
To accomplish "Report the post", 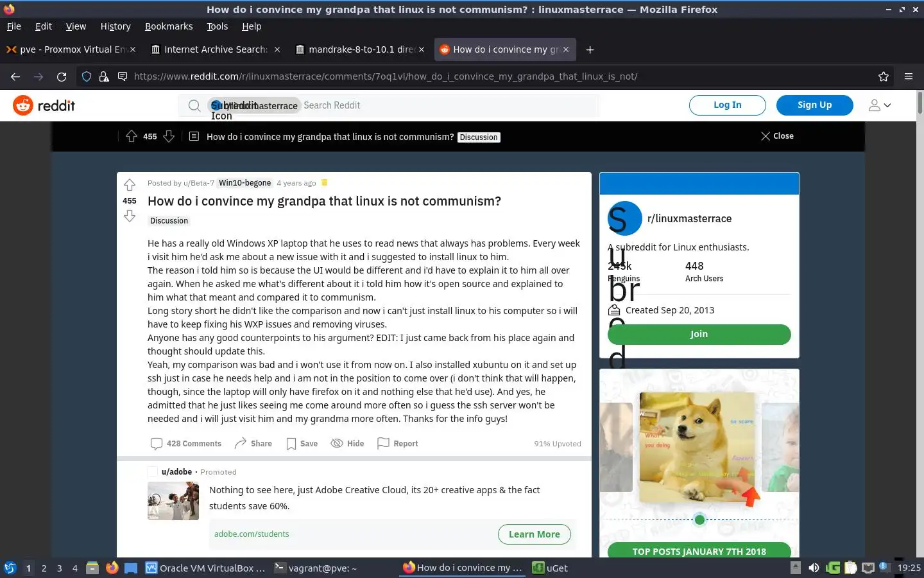I will [398, 444].
